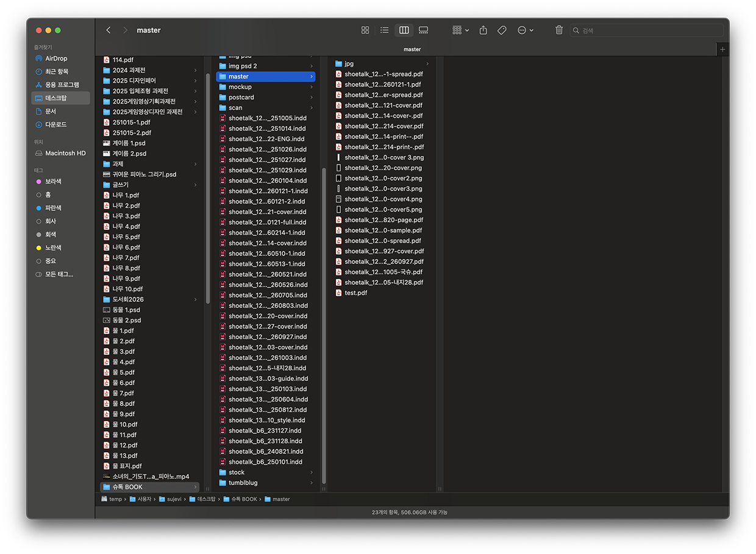Select the test.pdf file
This screenshot has width=756, height=554.
pos(382,293)
